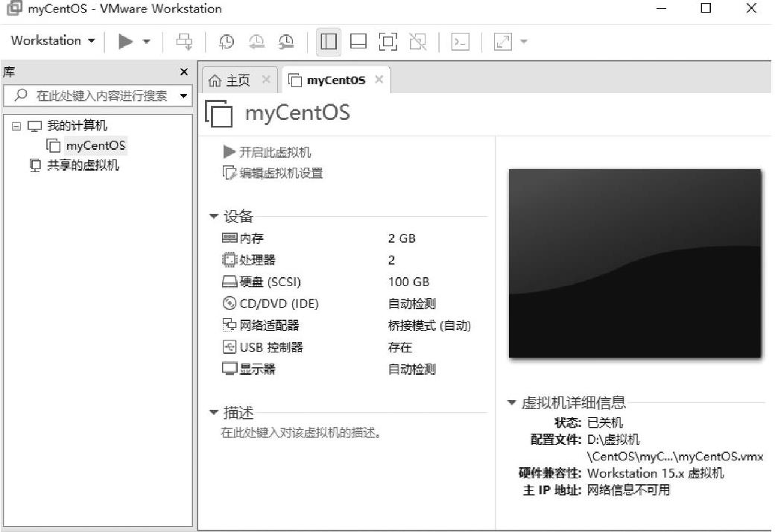Click the edit icon beside 编辑虚拟机设置
The width and height of the screenshot is (775, 532).
coord(230,173)
